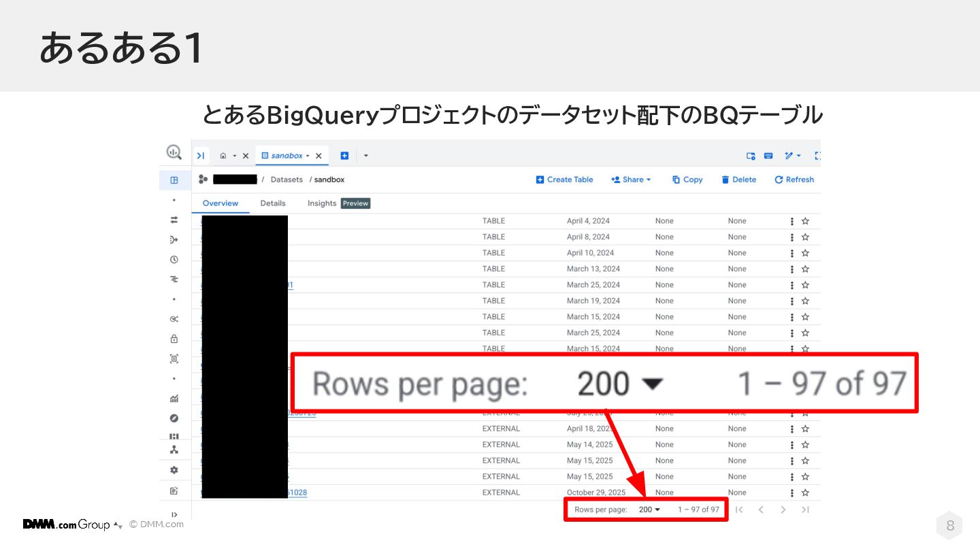
Task: Close the home tab
Action: click(x=246, y=156)
